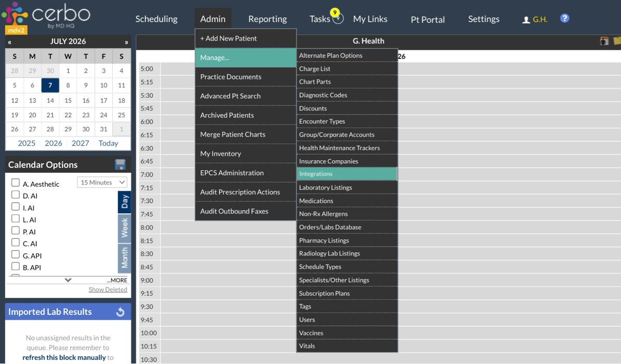The width and height of the screenshot is (621, 364).
Task: Choose Practice Documents from Admin menu
Action: [x=245, y=77]
